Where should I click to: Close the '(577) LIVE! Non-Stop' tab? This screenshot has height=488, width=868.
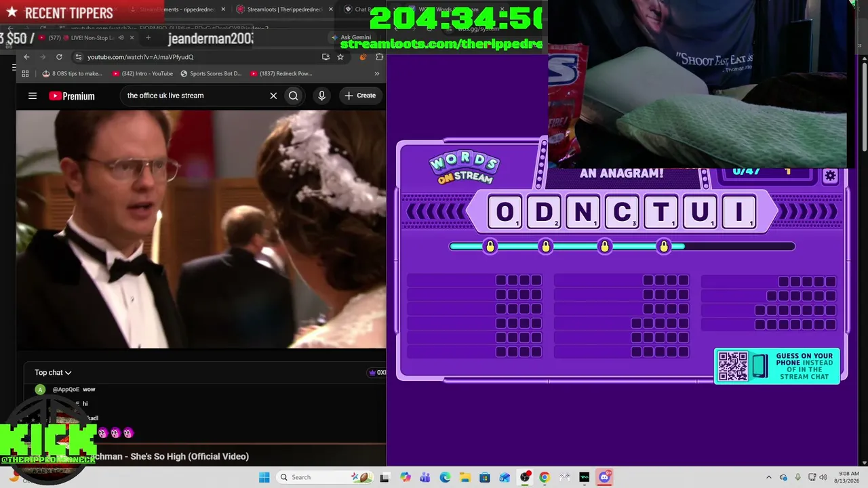(x=132, y=37)
